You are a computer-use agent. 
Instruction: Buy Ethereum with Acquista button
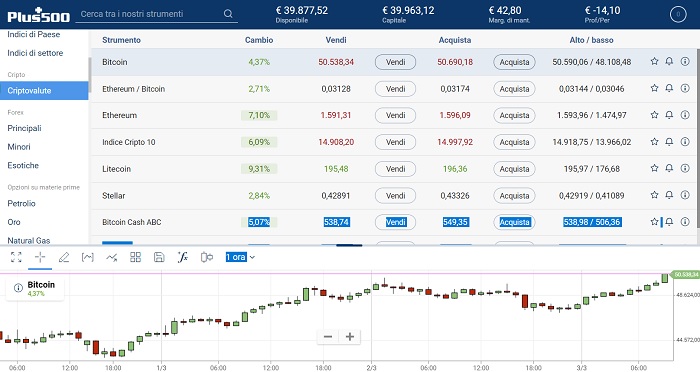pos(514,115)
